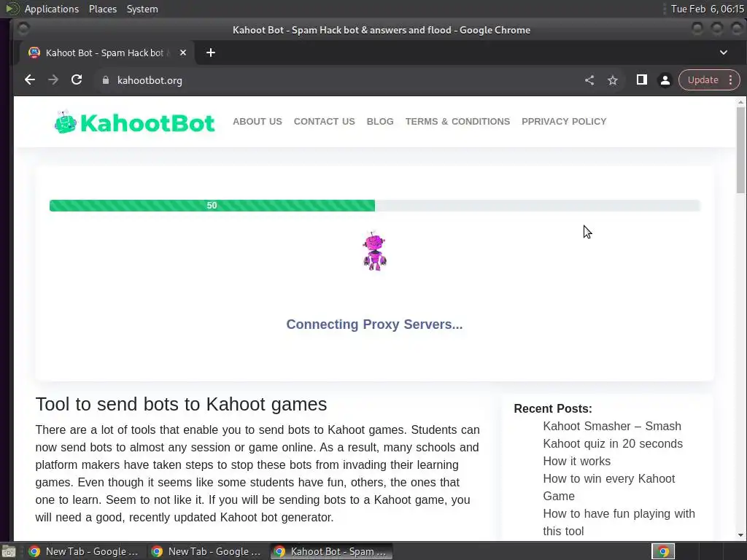Open the Applications menu
Viewport: 747px width, 560px height.
[x=52, y=9]
